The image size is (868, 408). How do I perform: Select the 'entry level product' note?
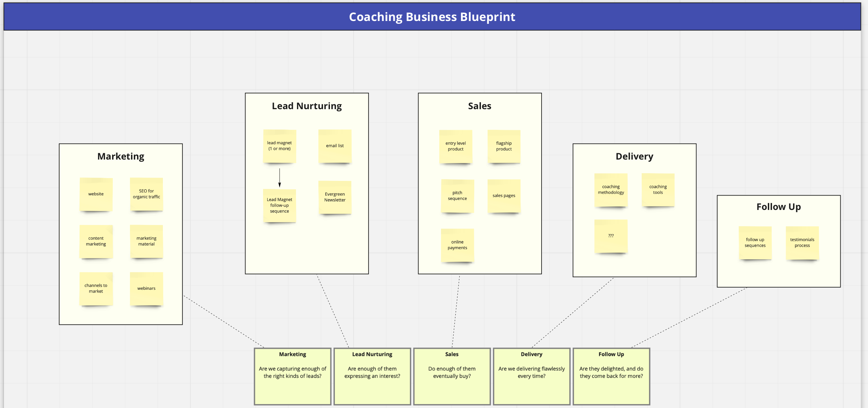click(456, 146)
